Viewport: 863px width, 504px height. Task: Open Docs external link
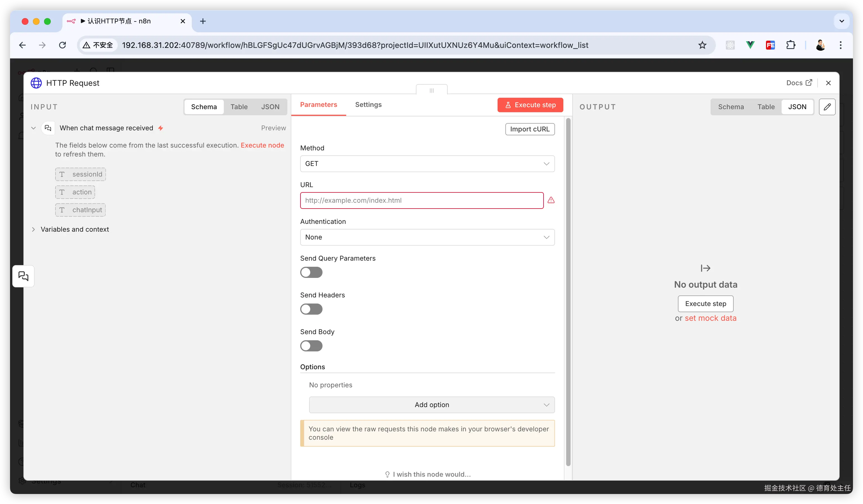tap(799, 83)
